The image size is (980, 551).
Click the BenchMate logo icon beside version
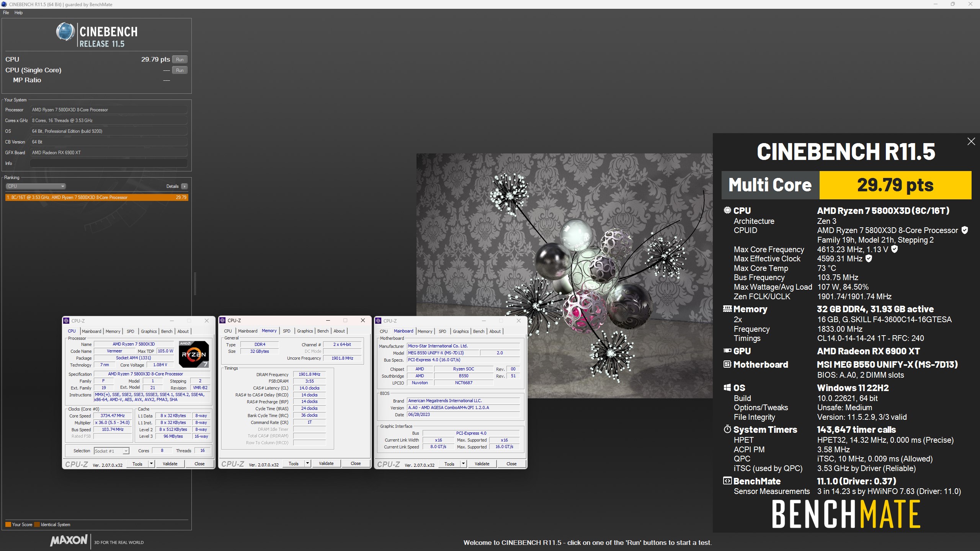tap(727, 481)
